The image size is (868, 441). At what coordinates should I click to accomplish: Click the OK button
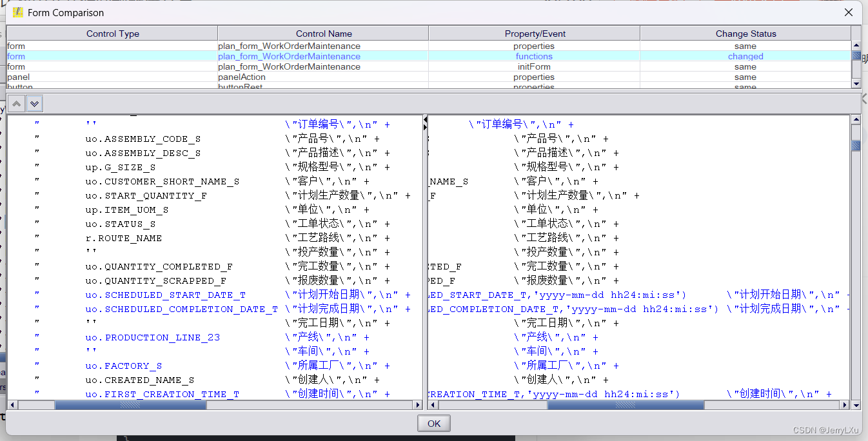tap(434, 424)
